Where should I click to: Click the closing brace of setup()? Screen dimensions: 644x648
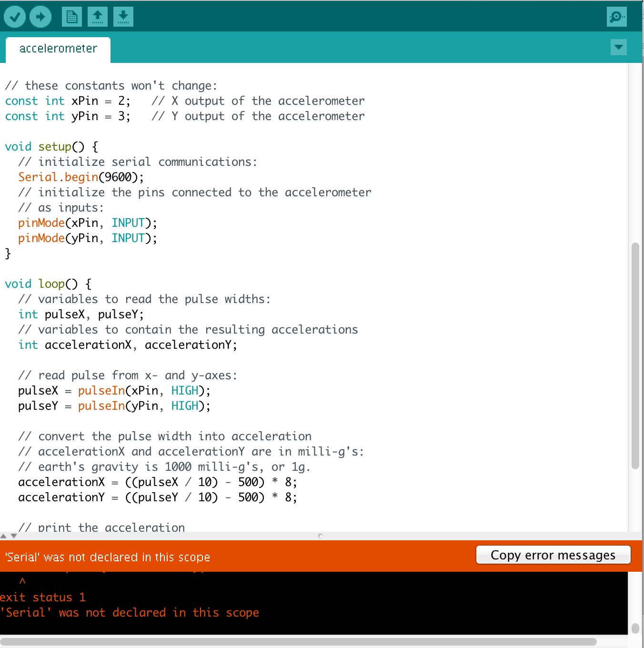point(8,253)
